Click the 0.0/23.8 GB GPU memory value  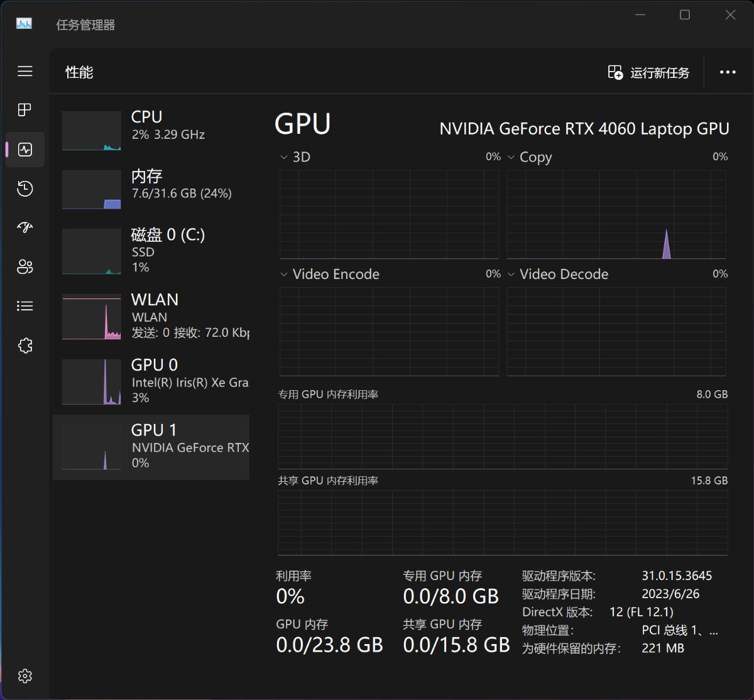pos(330,645)
